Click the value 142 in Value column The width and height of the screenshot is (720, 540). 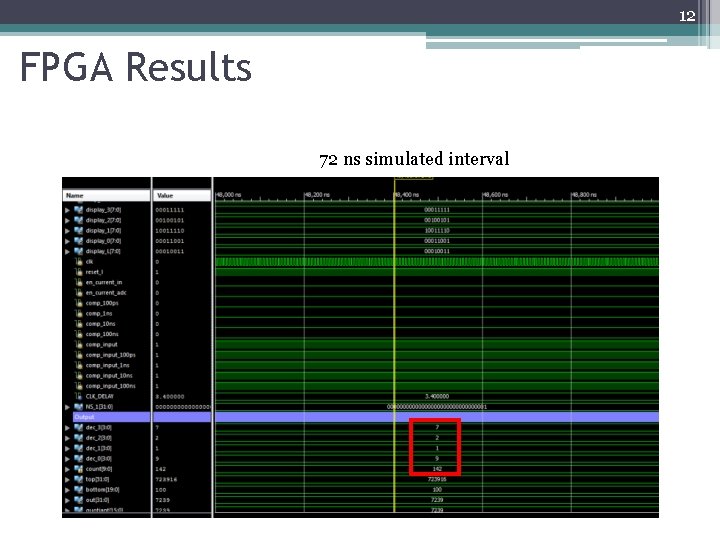pyautogui.click(x=160, y=469)
